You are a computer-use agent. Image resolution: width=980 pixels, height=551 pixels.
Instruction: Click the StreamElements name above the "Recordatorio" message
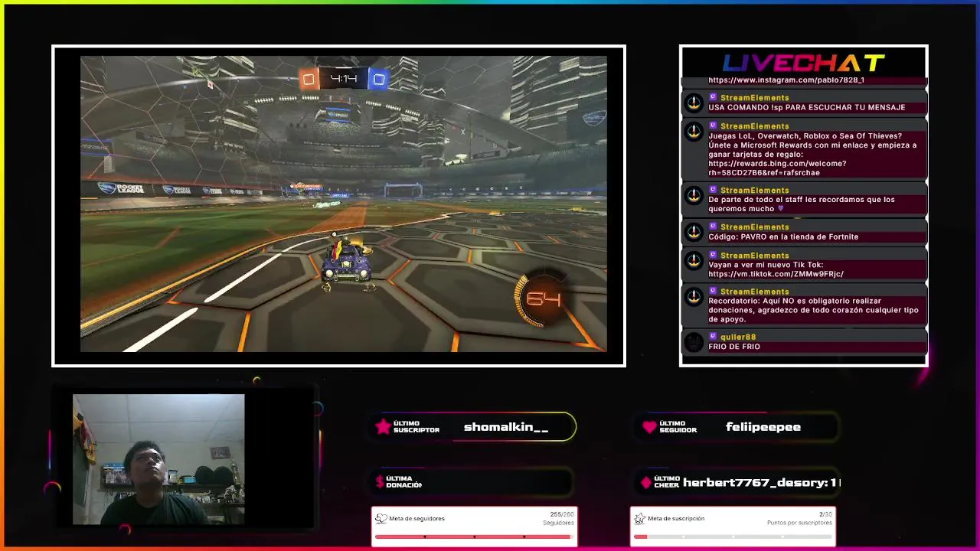click(754, 292)
